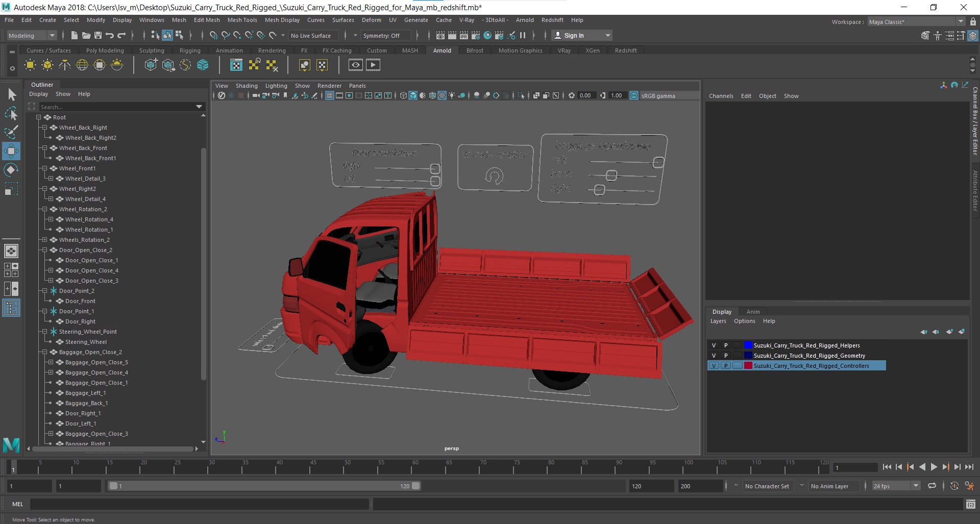Pick the Paint selection tool
This screenshot has height=524, width=980.
(x=11, y=132)
